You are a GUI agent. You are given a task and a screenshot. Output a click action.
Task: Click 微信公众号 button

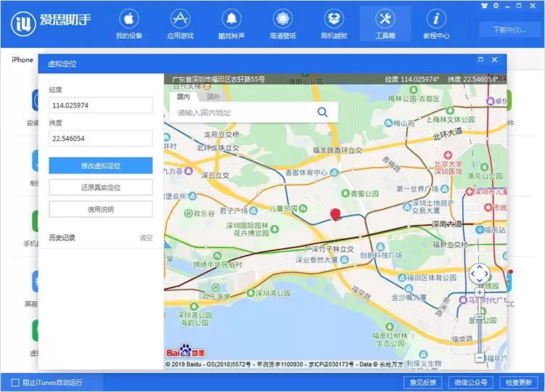click(x=471, y=383)
